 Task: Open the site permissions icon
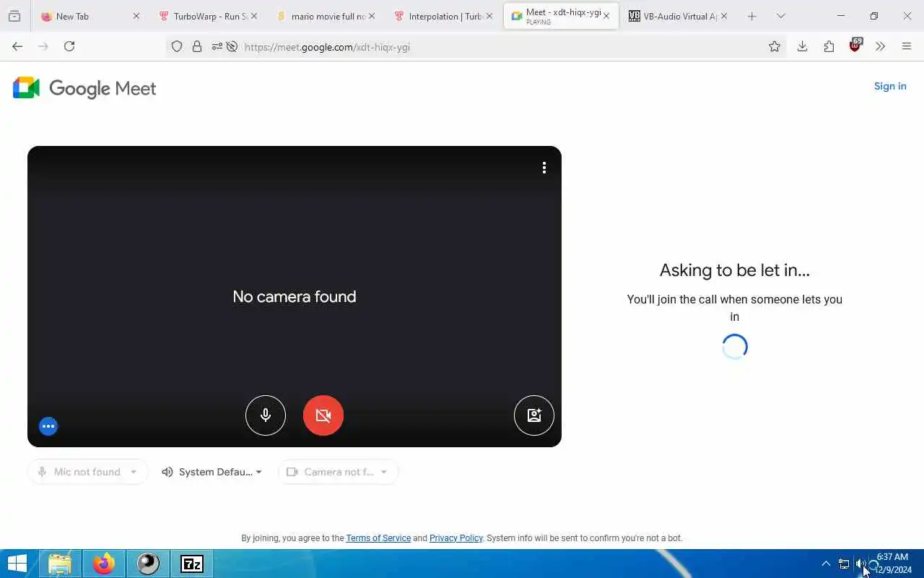click(217, 46)
